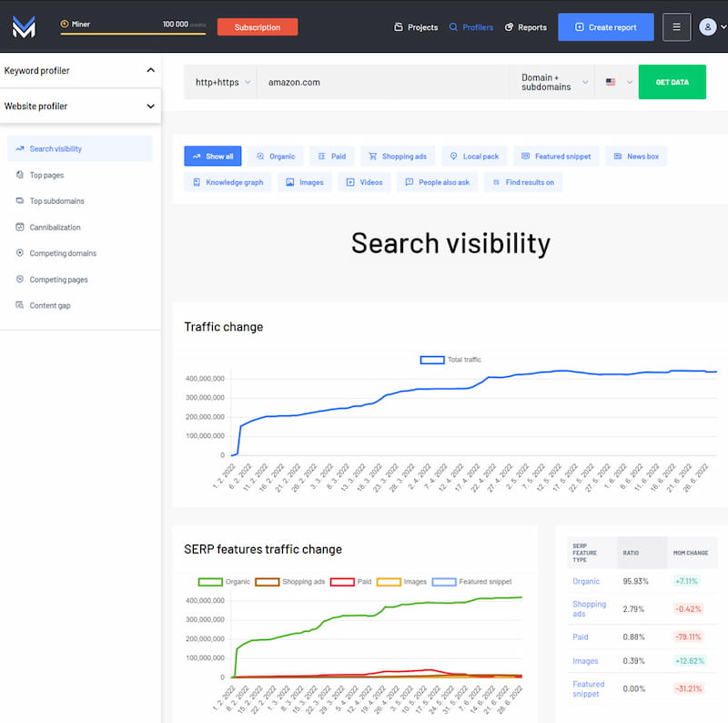Toggle Featured snippet series legend swatch
Viewport: 728px width, 723px height.
point(444,582)
